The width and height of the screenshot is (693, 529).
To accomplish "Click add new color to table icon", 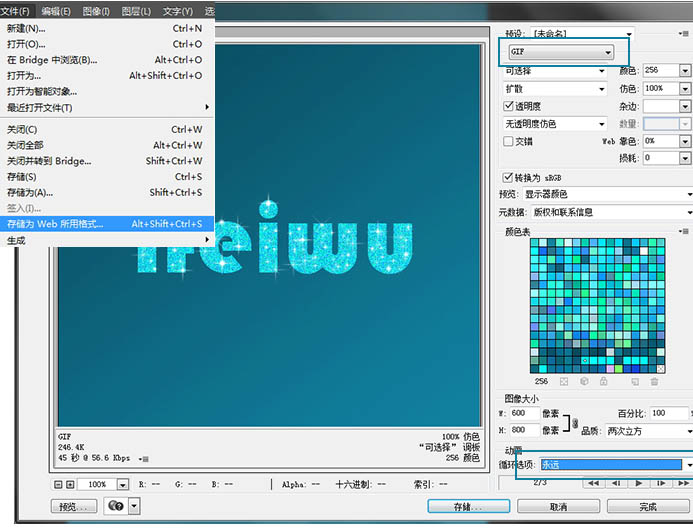I will coord(635,381).
